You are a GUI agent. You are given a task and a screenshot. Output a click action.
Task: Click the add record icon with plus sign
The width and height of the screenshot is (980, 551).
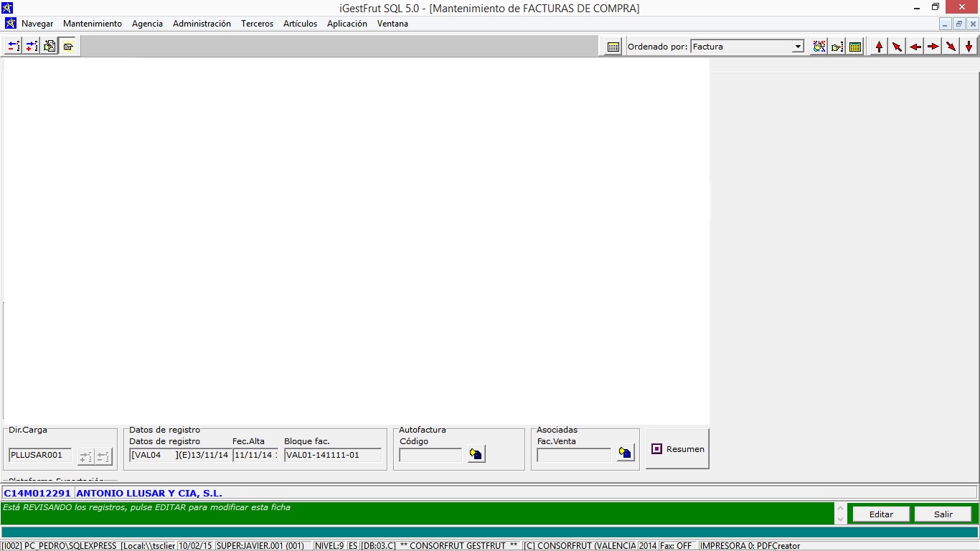pyautogui.click(x=32, y=47)
